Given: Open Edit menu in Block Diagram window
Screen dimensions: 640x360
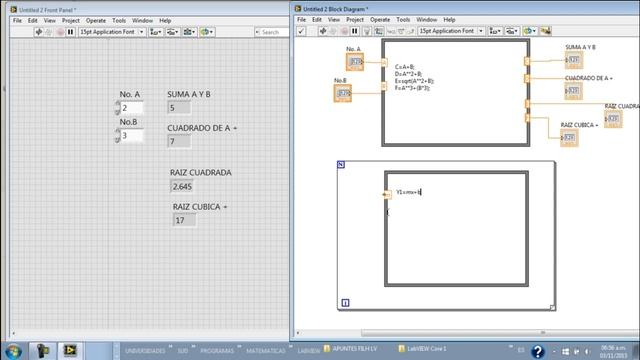Looking at the screenshot, I should [x=317, y=20].
